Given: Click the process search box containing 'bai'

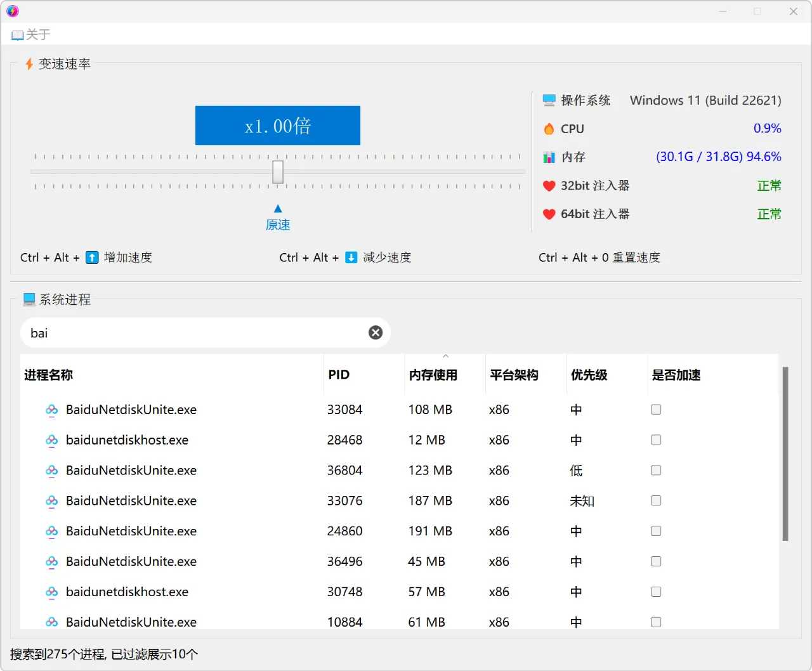Looking at the screenshot, I should point(190,333).
